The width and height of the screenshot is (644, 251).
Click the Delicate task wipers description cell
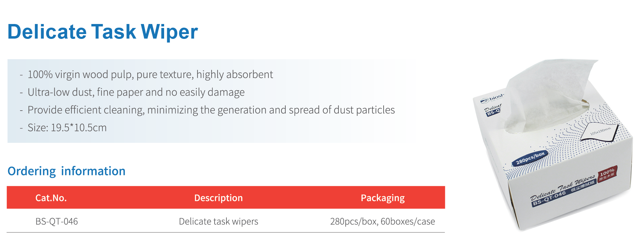218,222
